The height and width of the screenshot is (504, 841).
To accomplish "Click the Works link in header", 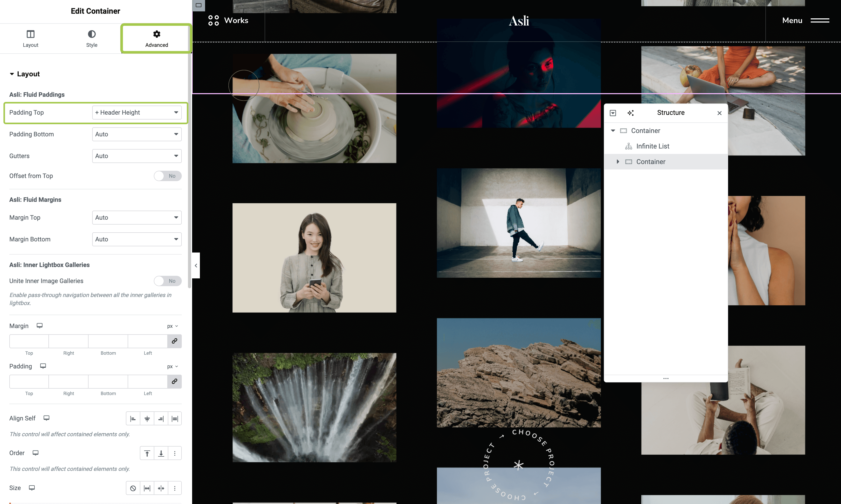I will 236,20.
